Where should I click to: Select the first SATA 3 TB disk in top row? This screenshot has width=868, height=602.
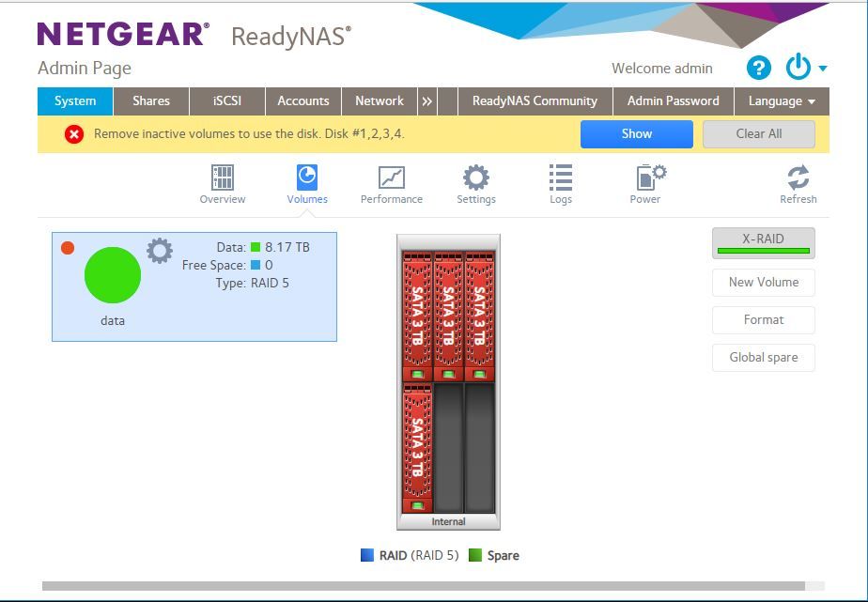[x=417, y=316]
